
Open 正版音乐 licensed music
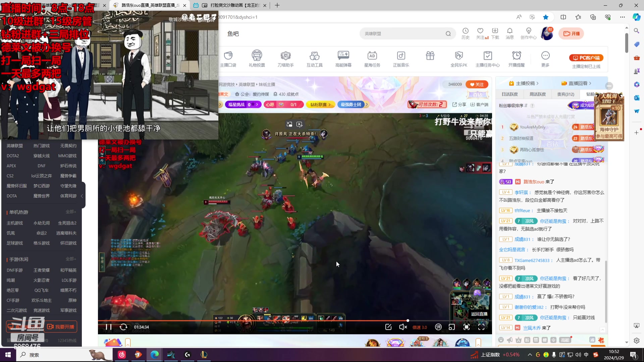[x=401, y=59]
